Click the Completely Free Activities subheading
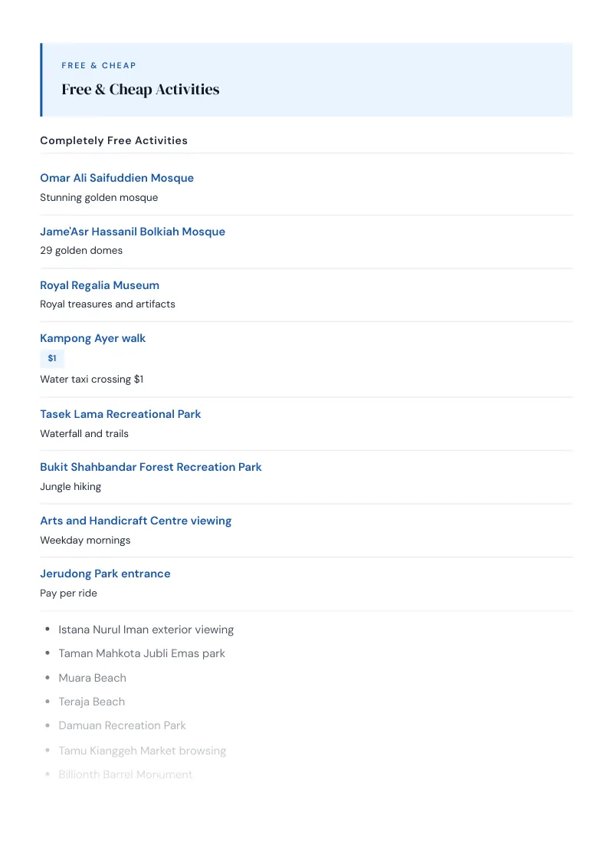The height and width of the screenshot is (868, 613). click(113, 140)
